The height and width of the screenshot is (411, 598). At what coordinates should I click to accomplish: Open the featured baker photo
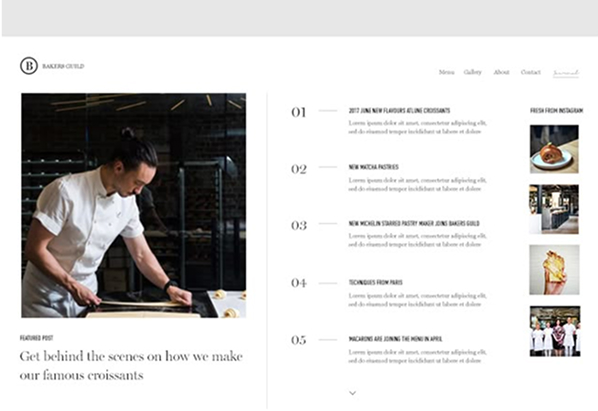(x=133, y=205)
